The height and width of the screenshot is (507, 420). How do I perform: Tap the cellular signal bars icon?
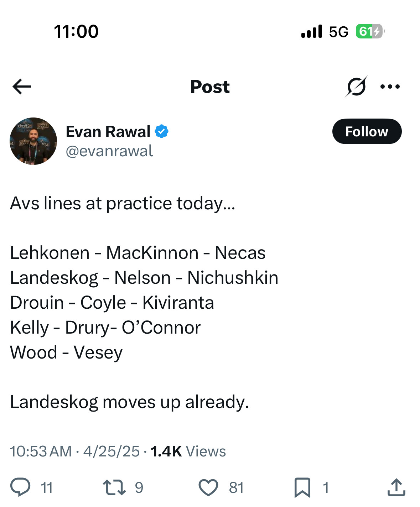click(311, 31)
